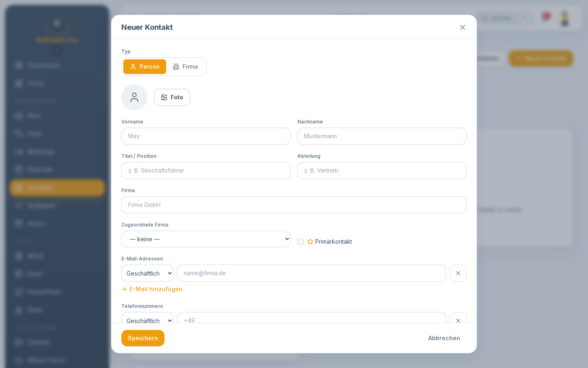Focus the Nachname input field

[382, 136]
